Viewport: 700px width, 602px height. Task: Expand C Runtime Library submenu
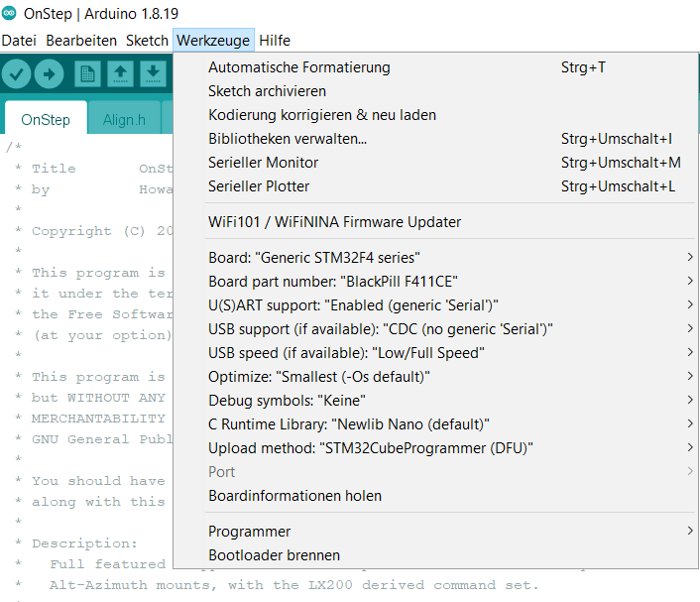coord(435,424)
